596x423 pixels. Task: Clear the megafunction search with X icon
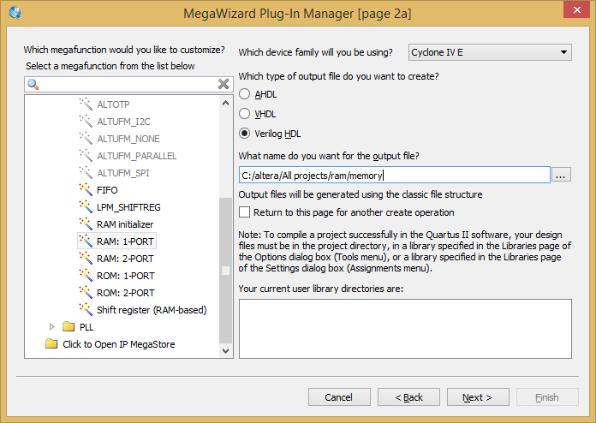tap(224, 84)
